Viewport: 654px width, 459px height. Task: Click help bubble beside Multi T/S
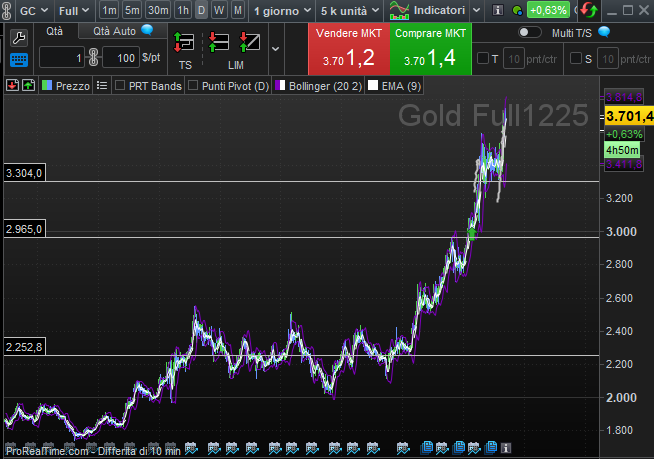point(604,32)
